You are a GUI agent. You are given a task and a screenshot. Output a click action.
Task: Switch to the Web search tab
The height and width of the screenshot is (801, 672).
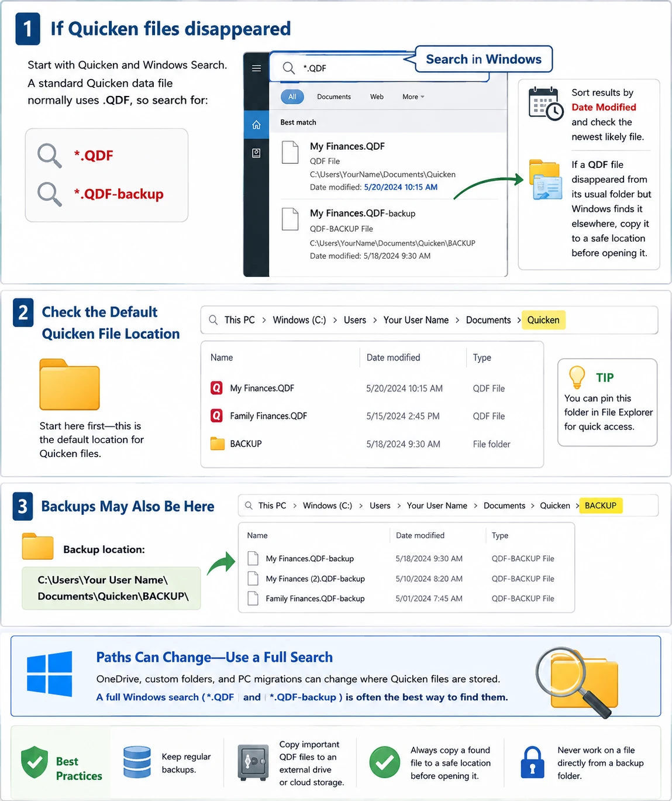(377, 97)
